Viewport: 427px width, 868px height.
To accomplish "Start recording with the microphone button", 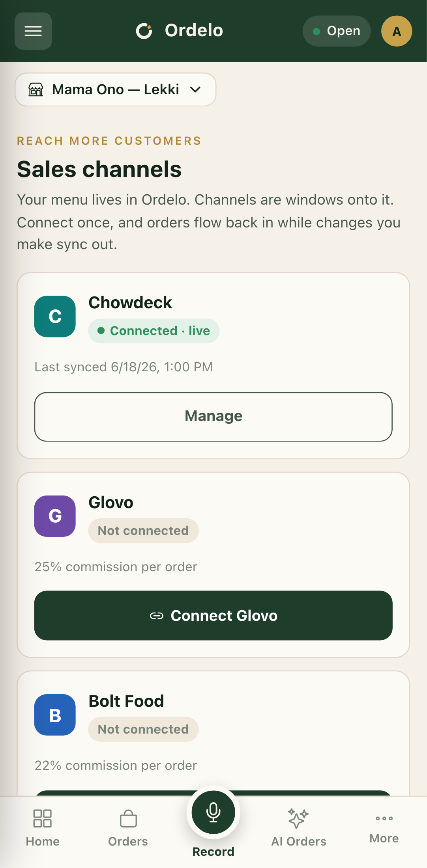I will click(213, 812).
